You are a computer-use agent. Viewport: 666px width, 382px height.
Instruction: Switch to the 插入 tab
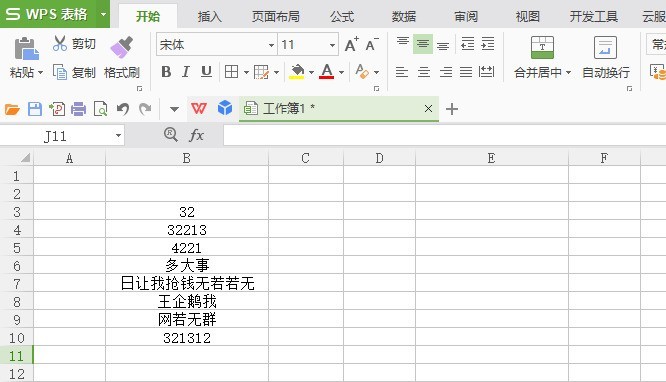point(210,17)
